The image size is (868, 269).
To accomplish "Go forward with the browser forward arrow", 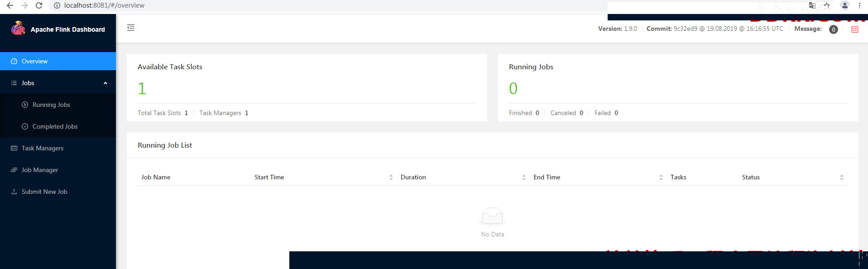I will (x=24, y=5).
